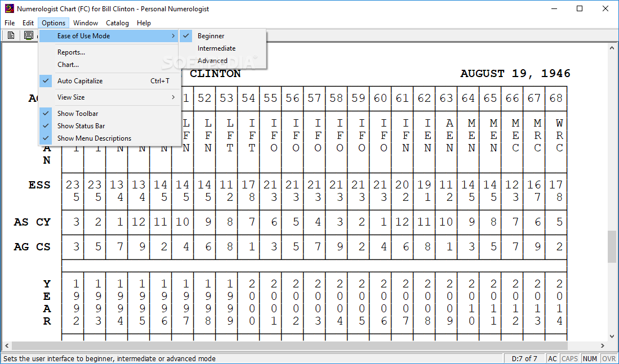Screen dimensions: 619x364
Task: Click the NUM status bar indicator
Action: (x=590, y=358)
